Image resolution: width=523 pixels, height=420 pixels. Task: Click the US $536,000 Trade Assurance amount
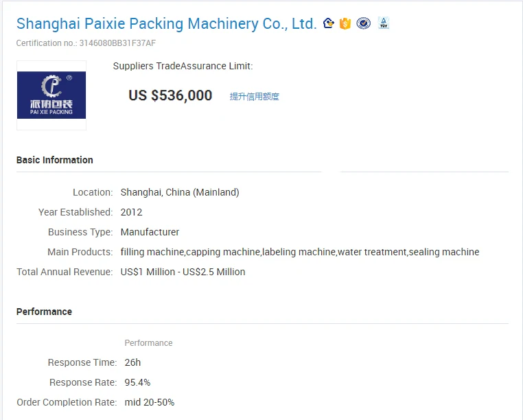tap(170, 95)
